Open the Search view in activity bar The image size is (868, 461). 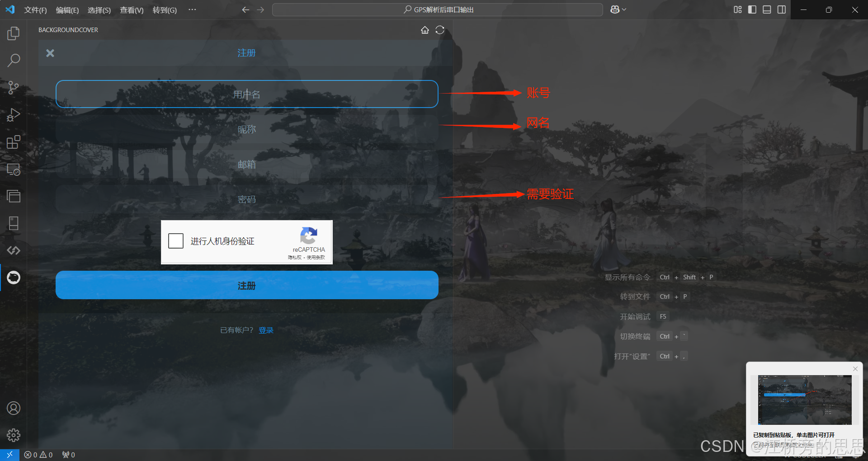14,61
